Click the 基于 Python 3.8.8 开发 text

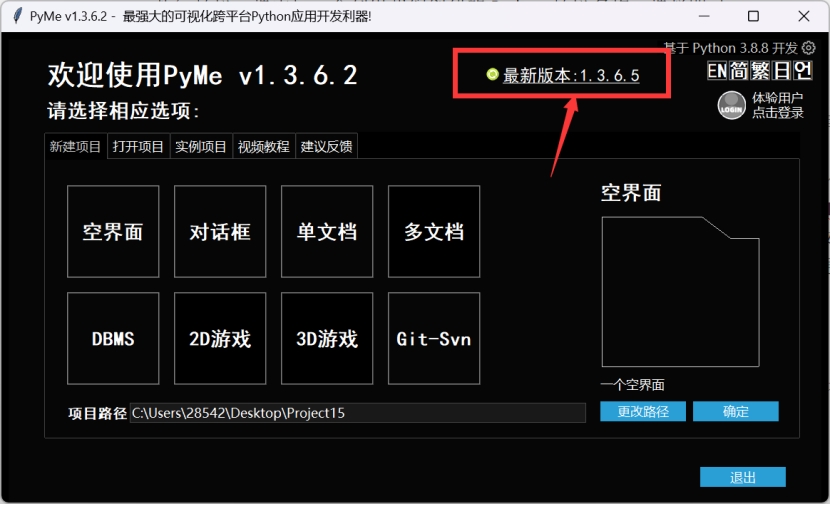(731, 48)
